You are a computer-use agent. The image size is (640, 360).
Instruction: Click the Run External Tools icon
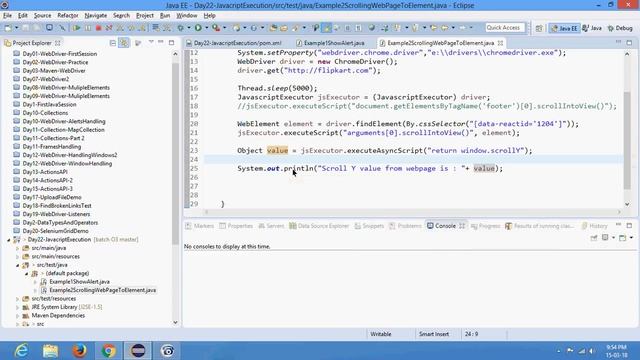click(x=216, y=28)
